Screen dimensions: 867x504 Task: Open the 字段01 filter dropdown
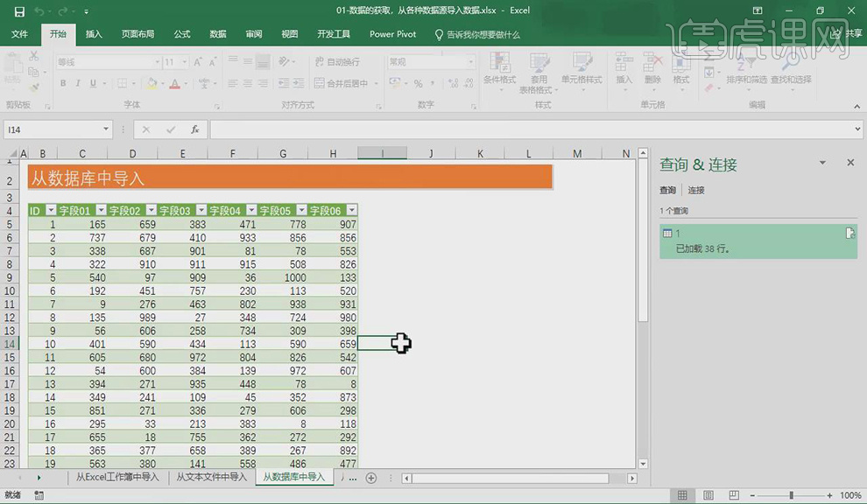click(x=102, y=210)
